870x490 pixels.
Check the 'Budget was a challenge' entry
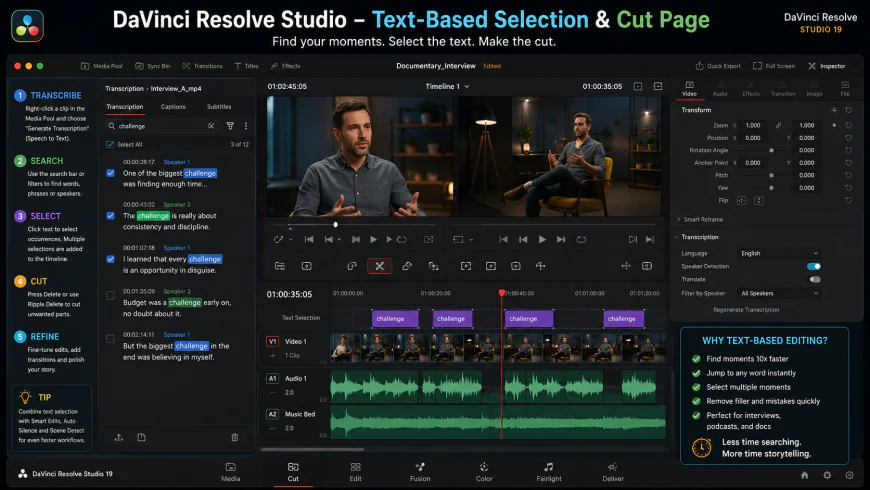pos(110,295)
